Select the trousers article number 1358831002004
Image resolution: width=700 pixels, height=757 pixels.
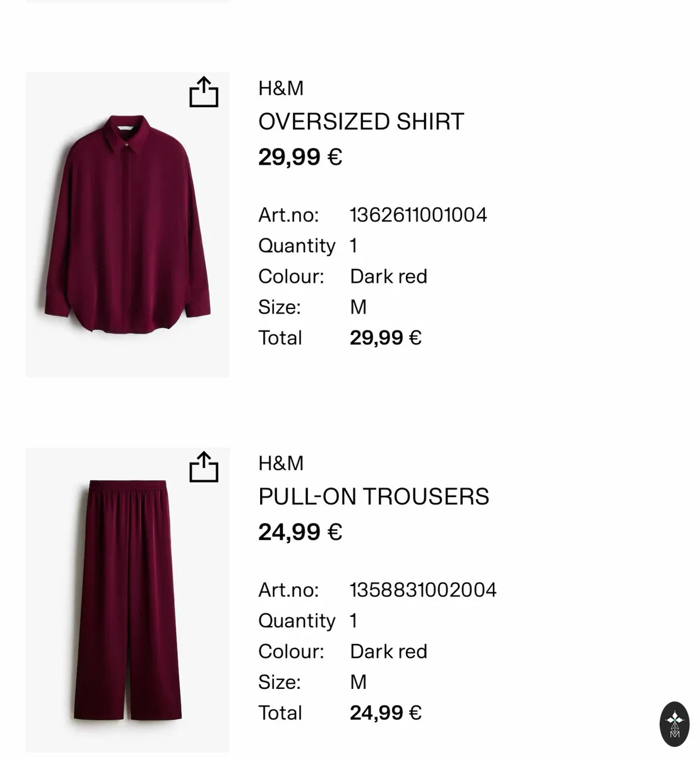(424, 590)
